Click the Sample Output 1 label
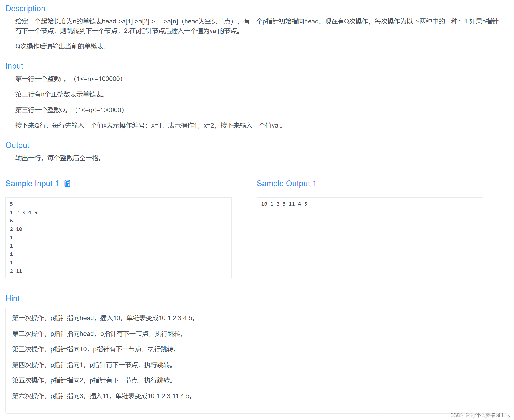Viewport: 514px width, 420px height. click(286, 183)
